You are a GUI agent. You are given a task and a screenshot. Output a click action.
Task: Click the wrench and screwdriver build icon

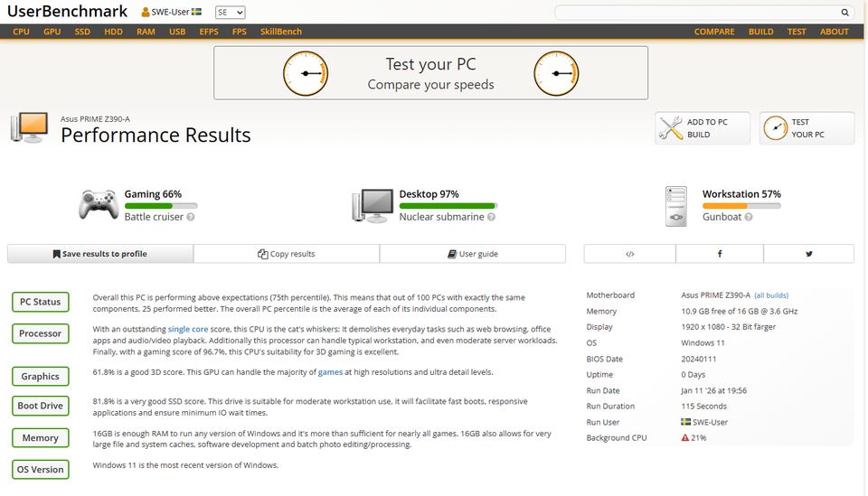coord(671,128)
